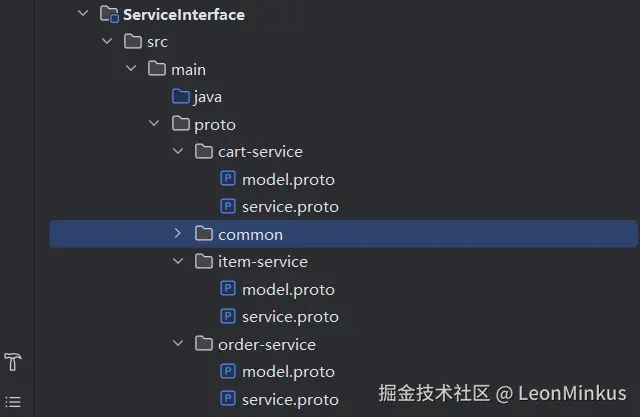Click the common folder icon
640x417 pixels.
(204, 234)
